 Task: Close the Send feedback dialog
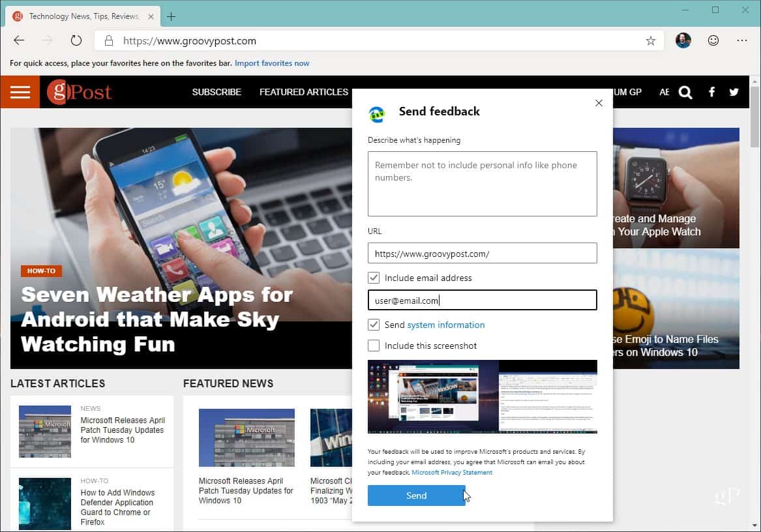(599, 103)
